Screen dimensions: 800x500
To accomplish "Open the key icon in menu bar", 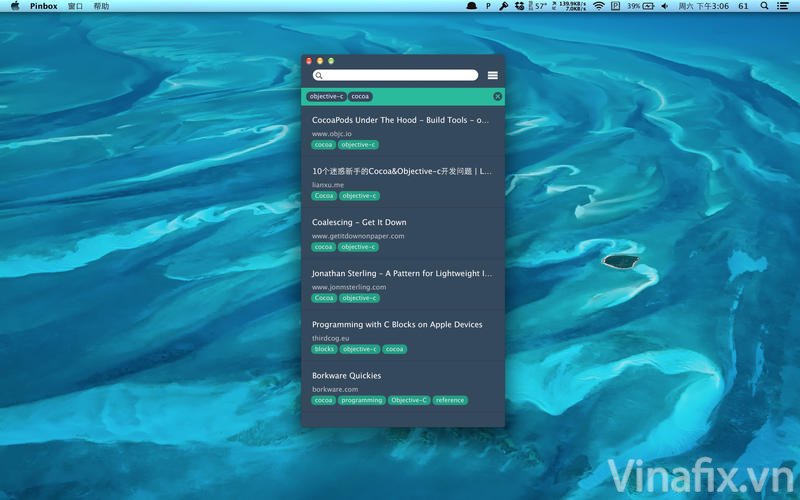I will click(x=504, y=6).
